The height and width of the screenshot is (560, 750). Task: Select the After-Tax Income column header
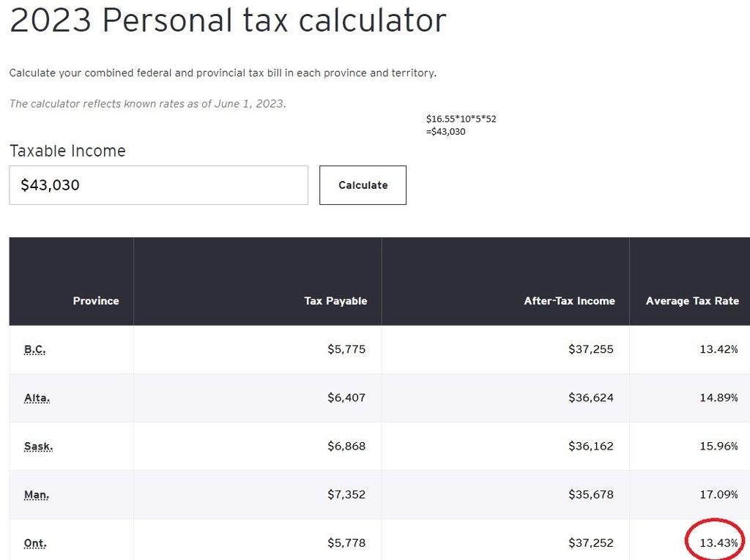[569, 301]
